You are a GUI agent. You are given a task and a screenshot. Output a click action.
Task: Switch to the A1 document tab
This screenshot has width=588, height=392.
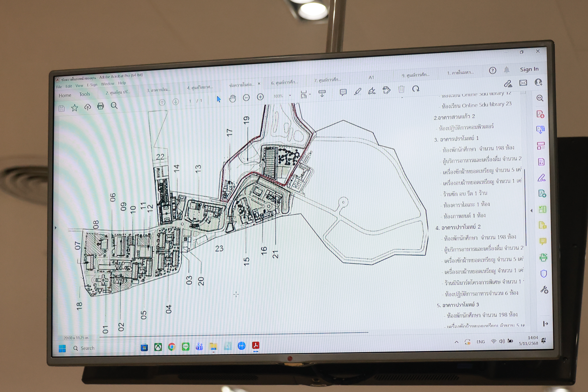point(371,77)
